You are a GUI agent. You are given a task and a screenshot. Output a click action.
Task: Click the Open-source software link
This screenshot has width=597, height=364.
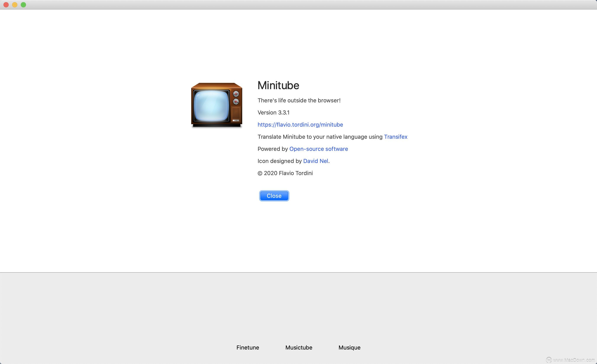click(x=318, y=149)
